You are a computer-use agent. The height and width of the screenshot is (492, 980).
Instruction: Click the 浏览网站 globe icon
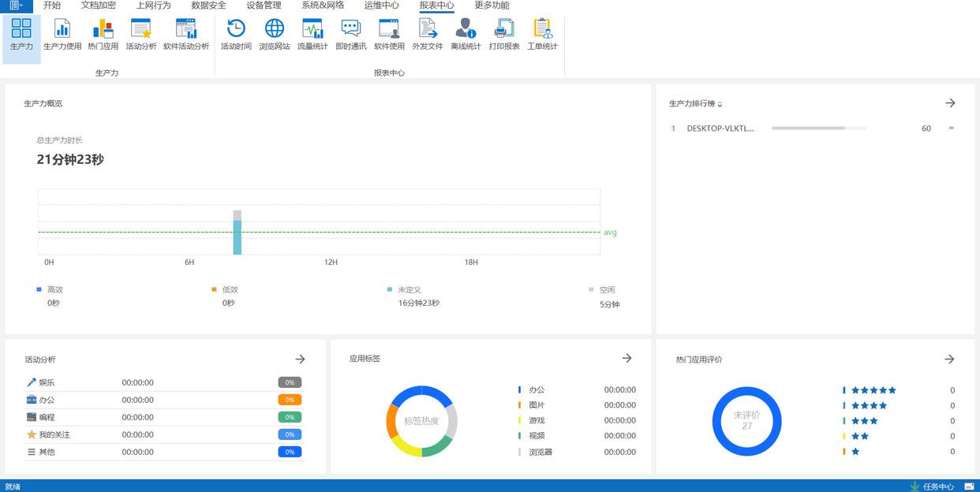[275, 35]
